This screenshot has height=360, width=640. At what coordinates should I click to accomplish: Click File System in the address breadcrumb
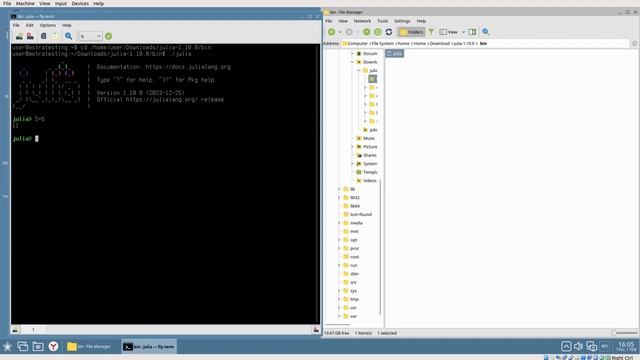click(382, 43)
